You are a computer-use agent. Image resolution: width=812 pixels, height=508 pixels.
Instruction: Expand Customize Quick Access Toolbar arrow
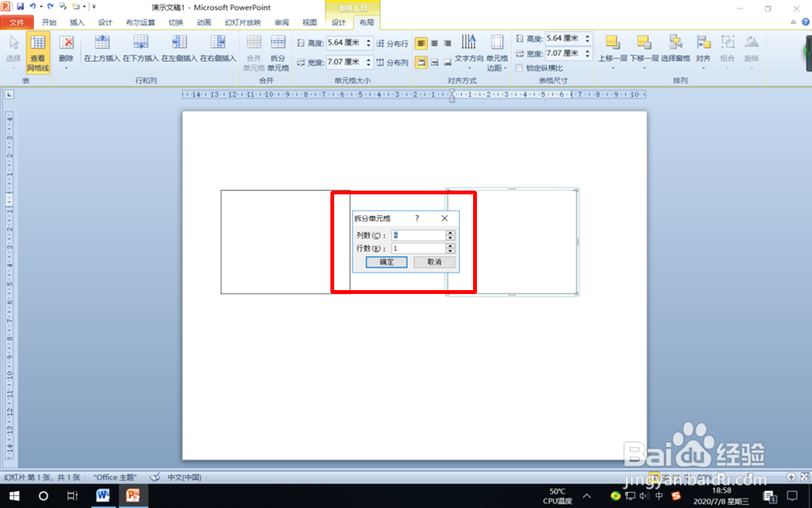pyautogui.click(x=94, y=7)
